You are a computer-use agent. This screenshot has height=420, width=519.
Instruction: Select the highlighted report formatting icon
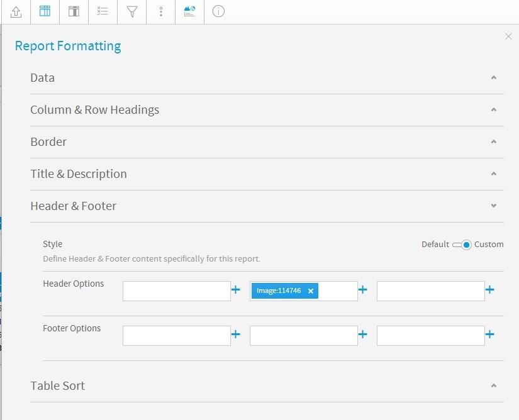(44, 11)
